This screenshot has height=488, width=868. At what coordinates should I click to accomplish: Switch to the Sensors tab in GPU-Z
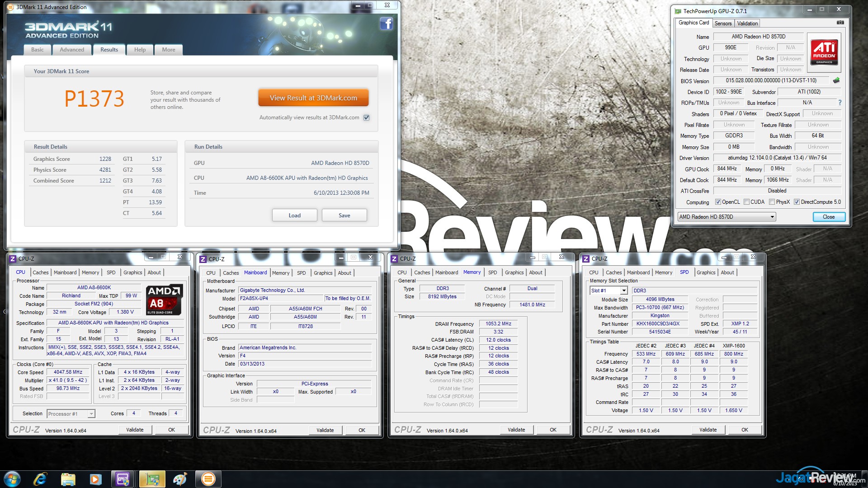(x=723, y=23)
